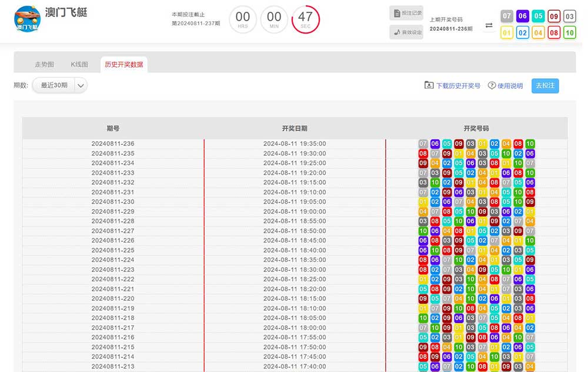This screenshot has width=588, height=372.
Task: Expand the 期数 dropdown chevron arrow
Action: point(81,85)
